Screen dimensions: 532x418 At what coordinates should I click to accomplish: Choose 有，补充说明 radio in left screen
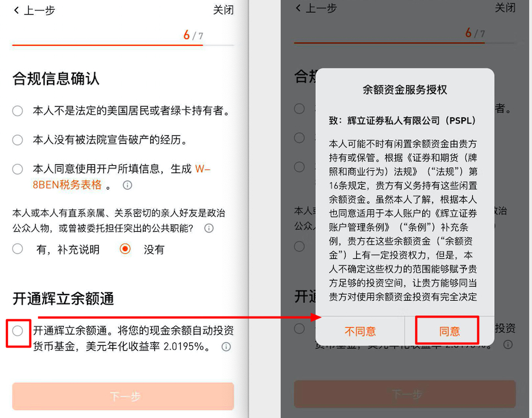tap(18, 249)
